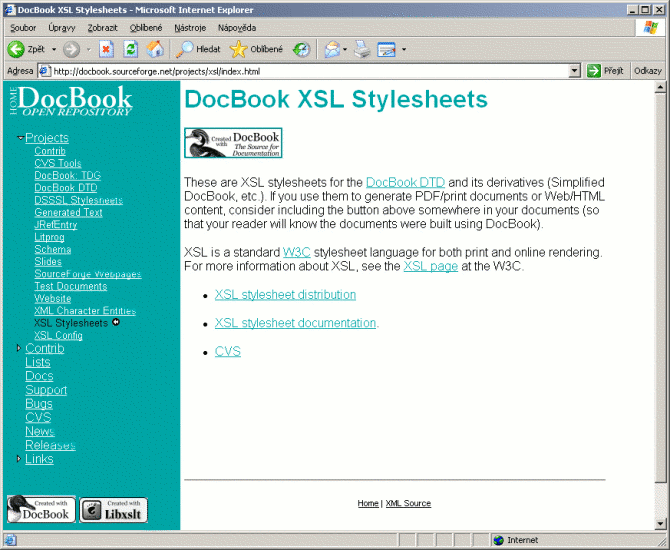Open the Zobrazit menu

(103, 28)
